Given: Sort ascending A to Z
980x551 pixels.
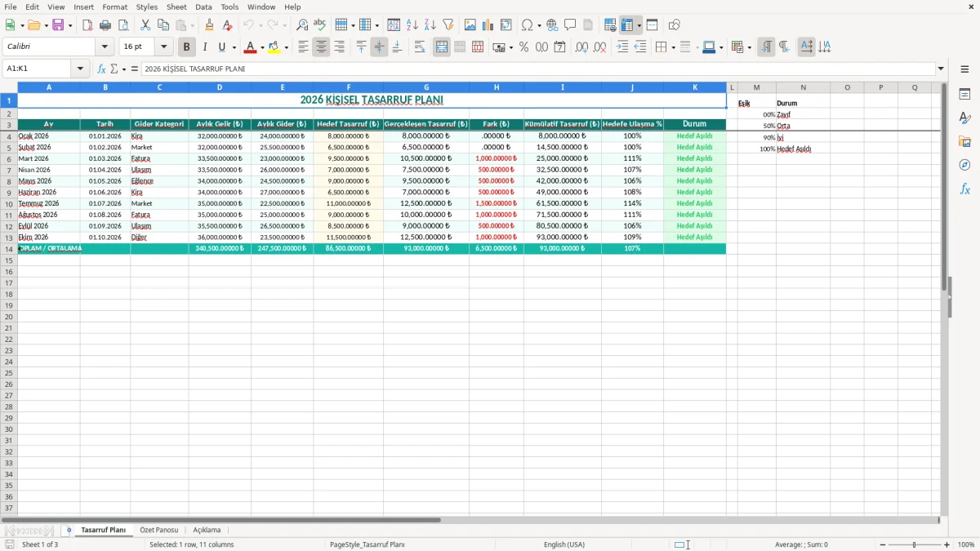Looking at the screenshot, I should [412, 25].
